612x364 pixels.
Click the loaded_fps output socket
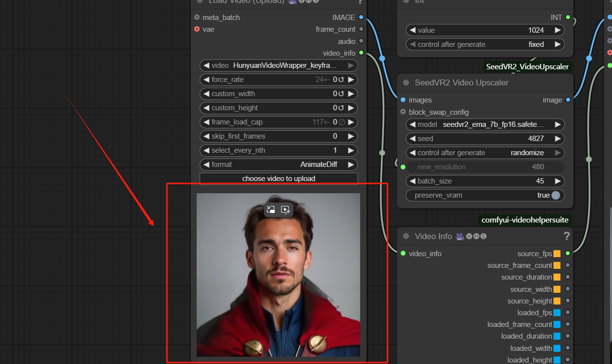[568, 313]
